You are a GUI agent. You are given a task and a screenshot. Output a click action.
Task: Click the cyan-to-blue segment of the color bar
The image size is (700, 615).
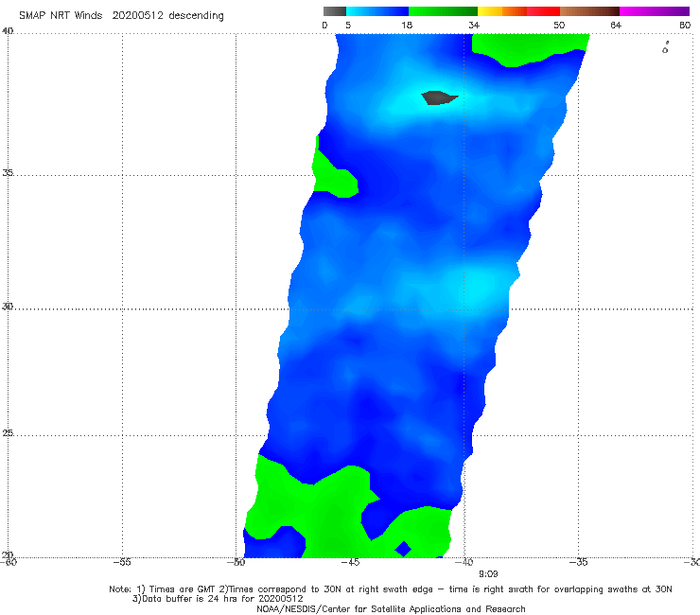pyautogui.click(x=377, y=11)
